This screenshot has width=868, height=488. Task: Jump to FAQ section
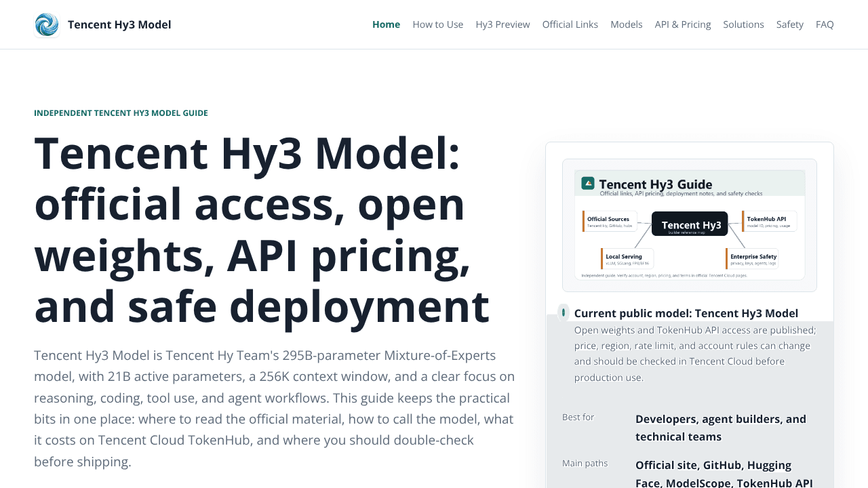[825, 24]
